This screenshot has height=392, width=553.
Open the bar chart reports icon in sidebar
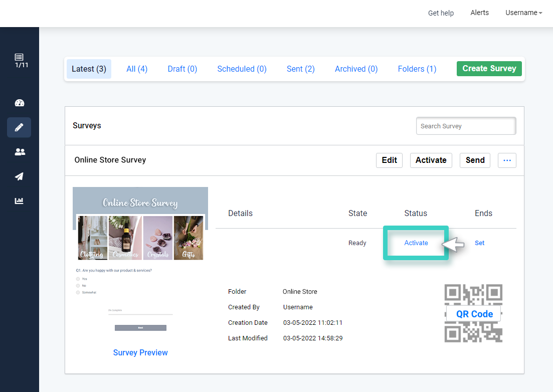pyautogui.click(x=19, y=201)
